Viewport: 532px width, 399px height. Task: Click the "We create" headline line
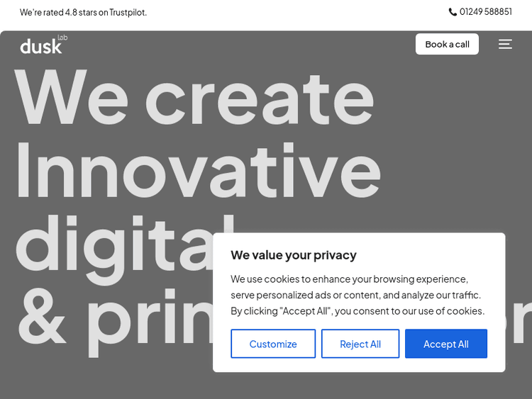pos(194,97)
